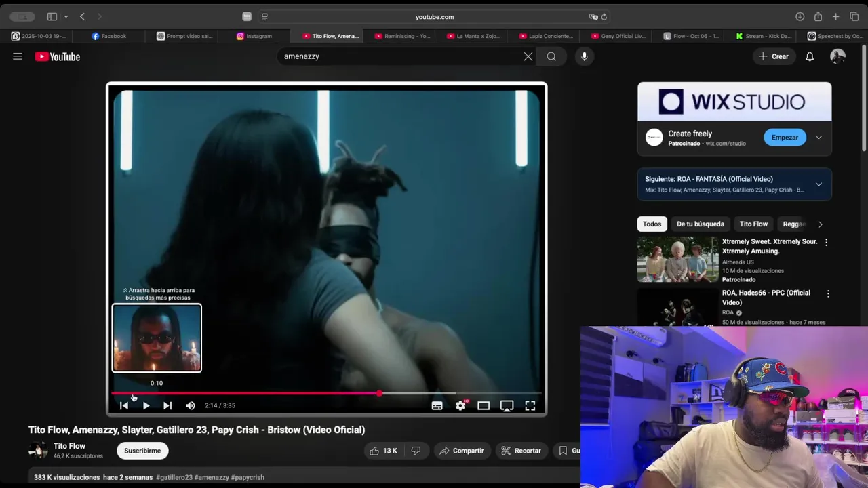This screenshot has height=488, width=868.
Task: Click the seek preview thumbnail
Action: [x=157, y=338]
